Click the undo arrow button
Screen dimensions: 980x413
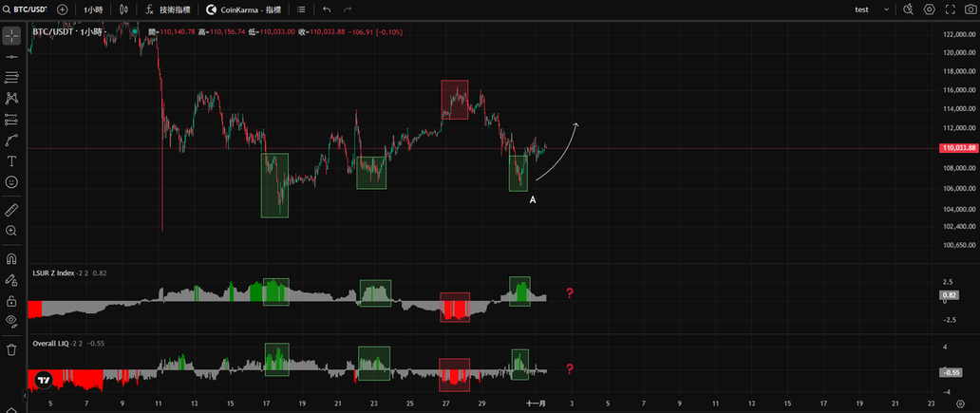pos(327,9)
